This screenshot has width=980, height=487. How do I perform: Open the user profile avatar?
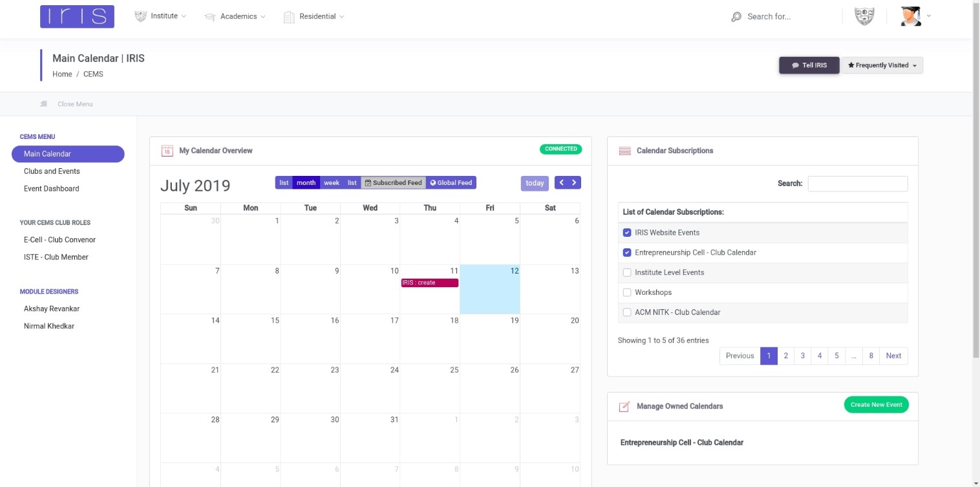click(x=911, y=16)
